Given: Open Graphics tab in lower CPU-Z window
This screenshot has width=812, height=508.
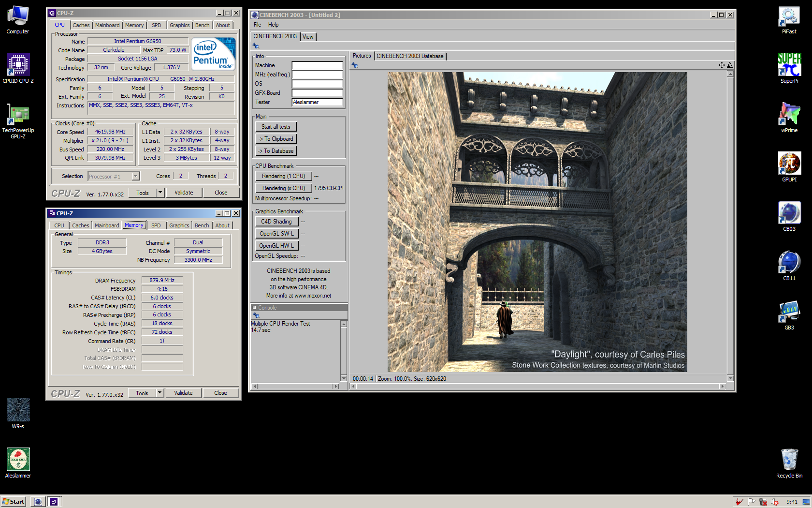Looking at the screenshot, I should (179, 225).
